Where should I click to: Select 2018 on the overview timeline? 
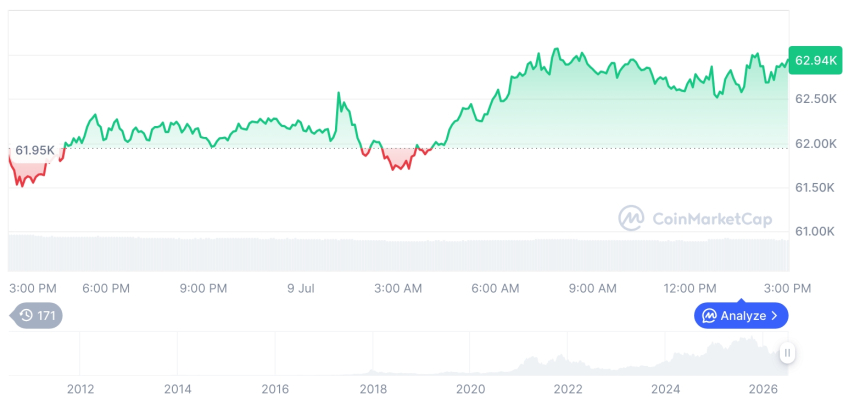(x=372, y=389)
